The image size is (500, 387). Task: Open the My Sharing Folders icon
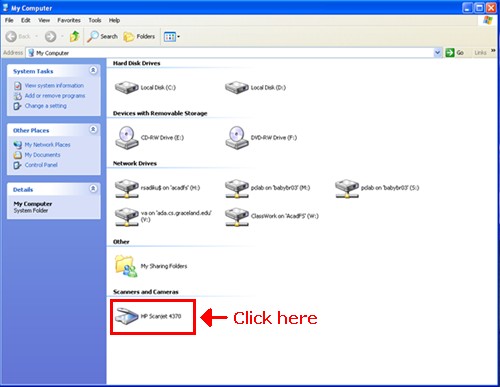coord(126,266)
